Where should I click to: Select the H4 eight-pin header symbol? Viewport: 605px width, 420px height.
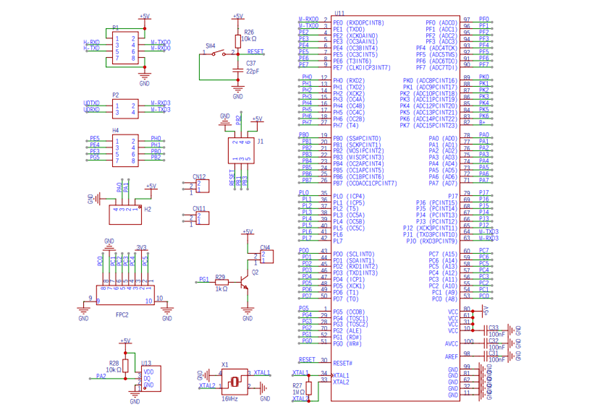(125, 151)
